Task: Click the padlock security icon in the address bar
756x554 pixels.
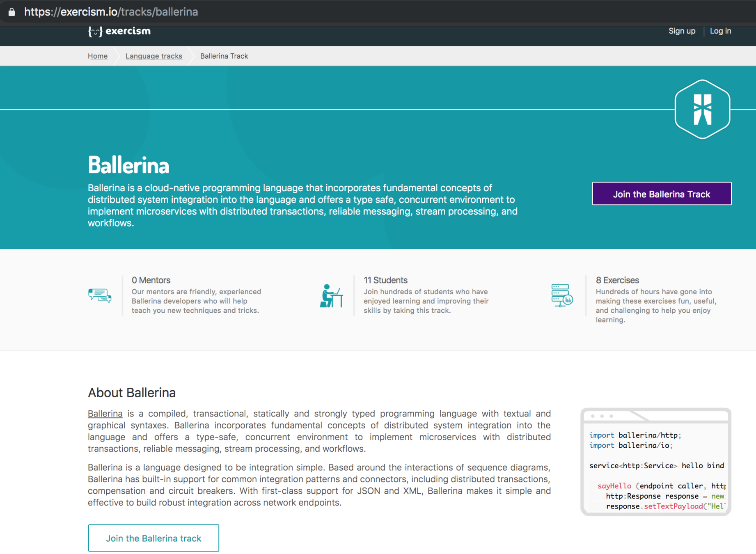Action: tap(11, 12)
